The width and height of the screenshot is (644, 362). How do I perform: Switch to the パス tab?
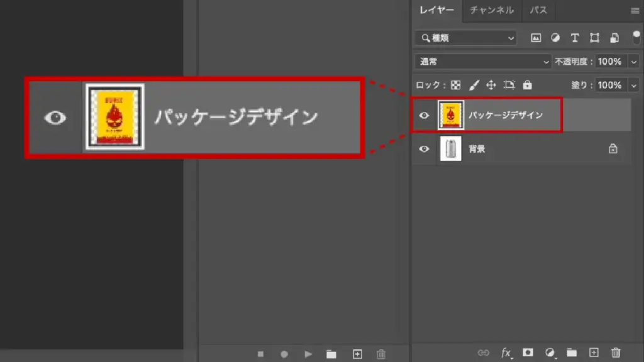pos(538,10)
